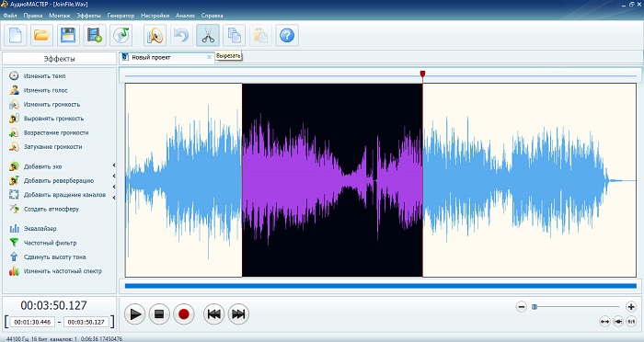Click the Изменить частотный спектр icon

pyautogui.click(x=14, y=271)
